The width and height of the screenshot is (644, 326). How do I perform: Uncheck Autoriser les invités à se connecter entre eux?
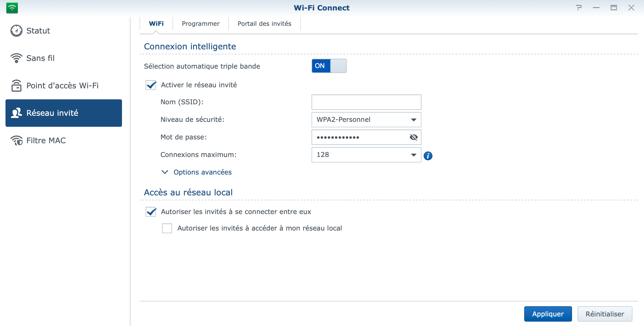pyautogui.click(x=151, y=212)
